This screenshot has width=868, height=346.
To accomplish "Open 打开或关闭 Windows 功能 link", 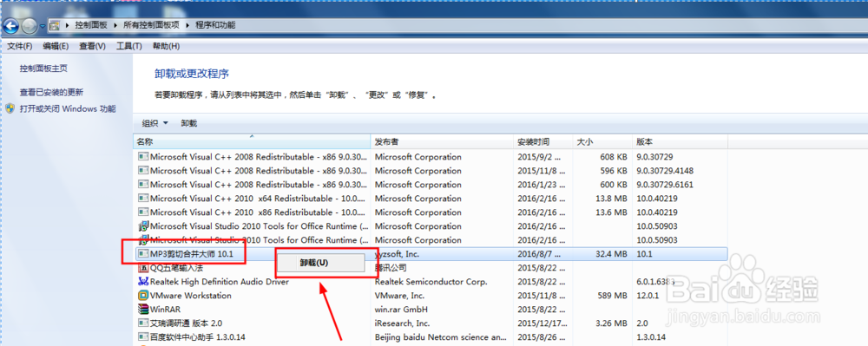I will pos(68,109).
